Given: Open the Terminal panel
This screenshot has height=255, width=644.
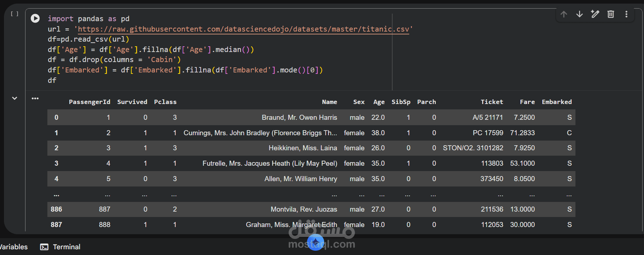Looking at the screenshot, I should pos(60,247).
